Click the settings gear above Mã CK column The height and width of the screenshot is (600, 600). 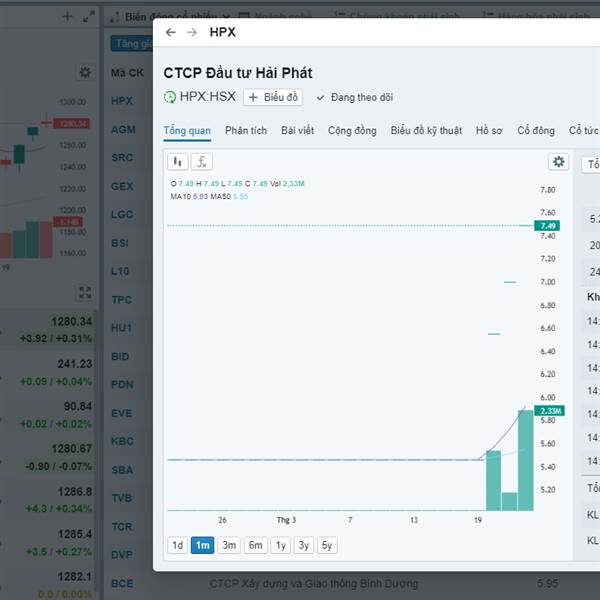[x=85, y=72]
